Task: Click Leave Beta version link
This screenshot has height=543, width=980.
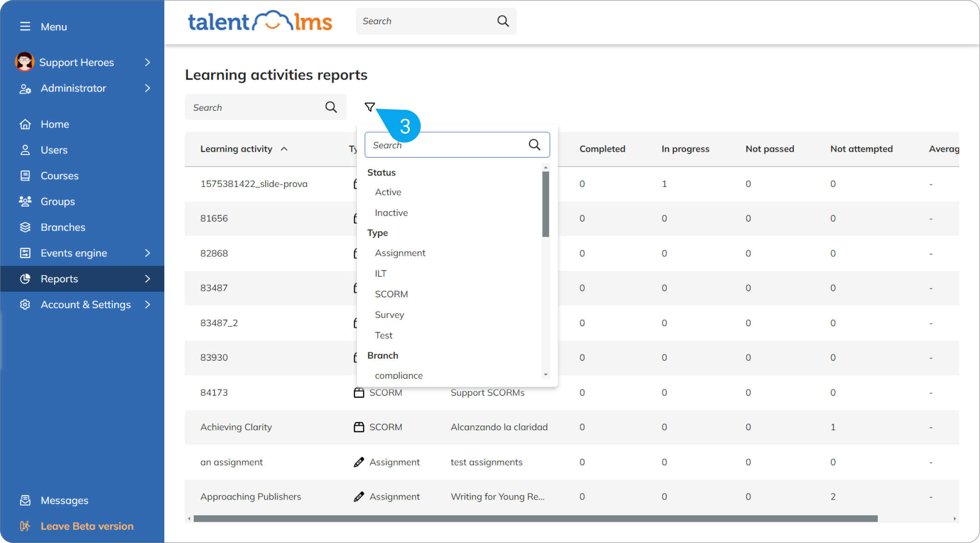Action: click(x=87, y=526)
